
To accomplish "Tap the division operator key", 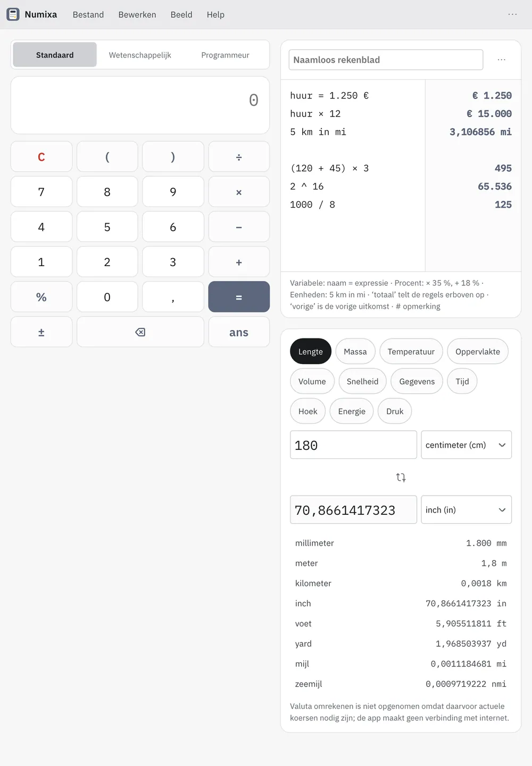I will (239, 157).
